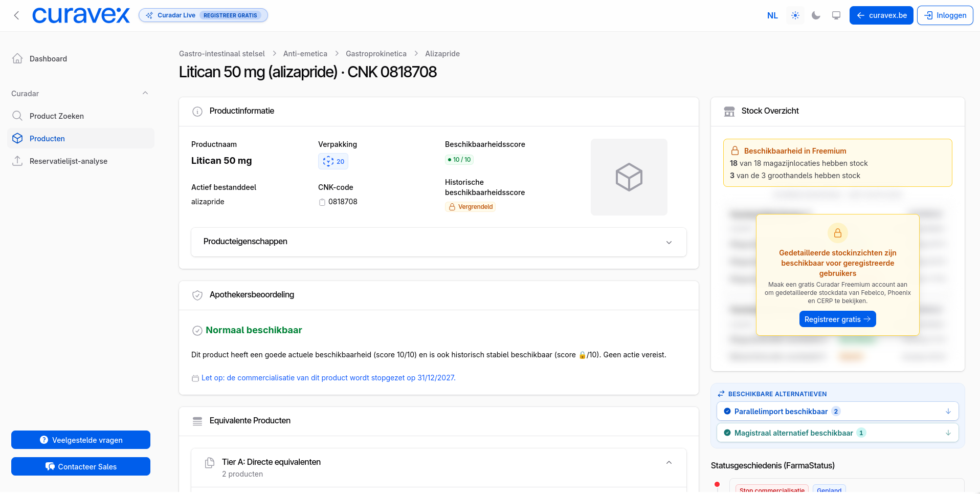Click the Equivalente Producten list icon
This screenshot has height=494, width=980.
[197, 421]
